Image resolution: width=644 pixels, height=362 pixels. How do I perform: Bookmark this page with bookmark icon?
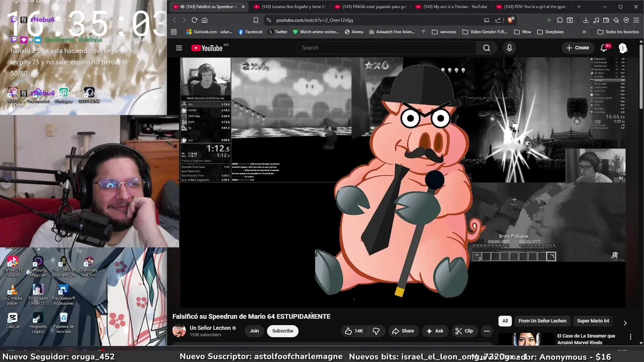[x=256, y=20]
